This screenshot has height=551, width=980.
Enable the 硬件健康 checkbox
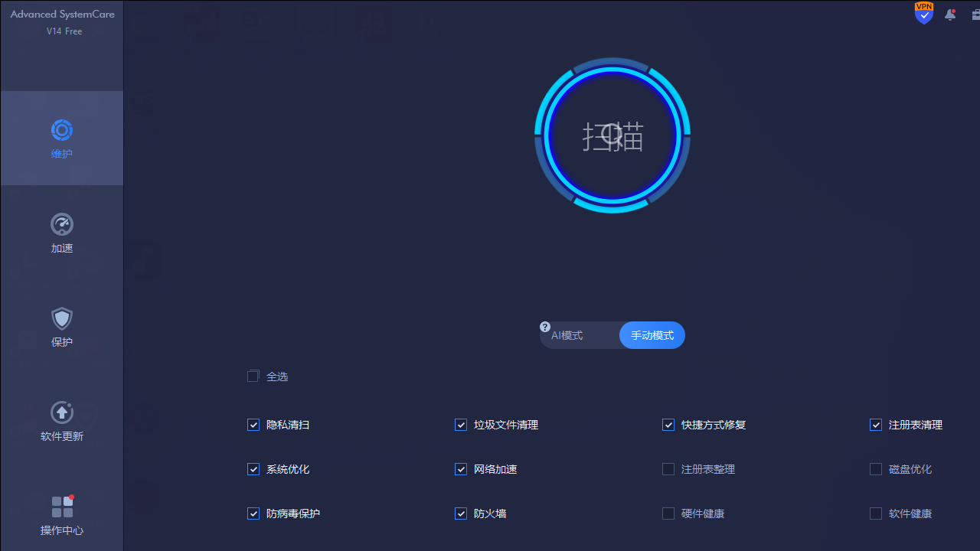point(668,514)
